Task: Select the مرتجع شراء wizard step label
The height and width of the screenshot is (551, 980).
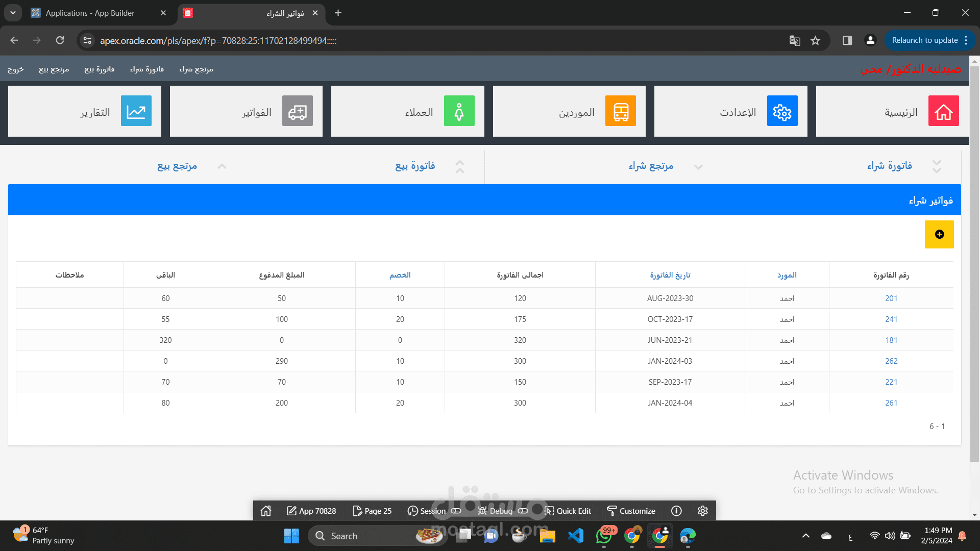Action: point(651,166)
